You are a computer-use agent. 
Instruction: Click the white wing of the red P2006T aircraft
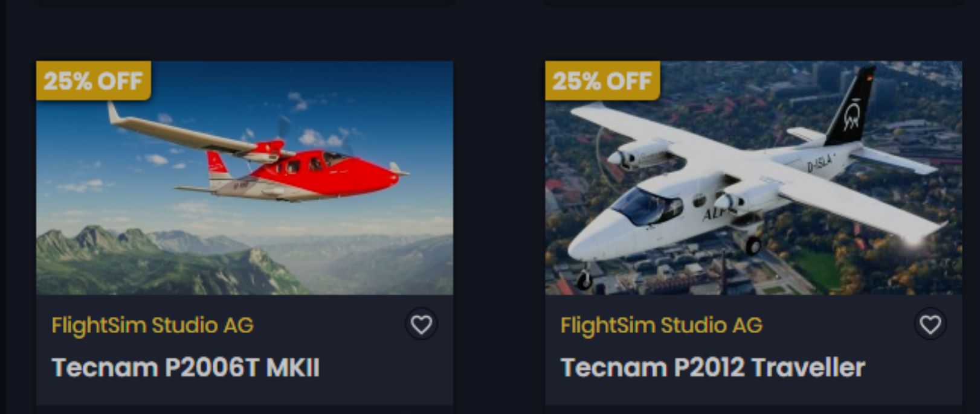pos(181,133)
